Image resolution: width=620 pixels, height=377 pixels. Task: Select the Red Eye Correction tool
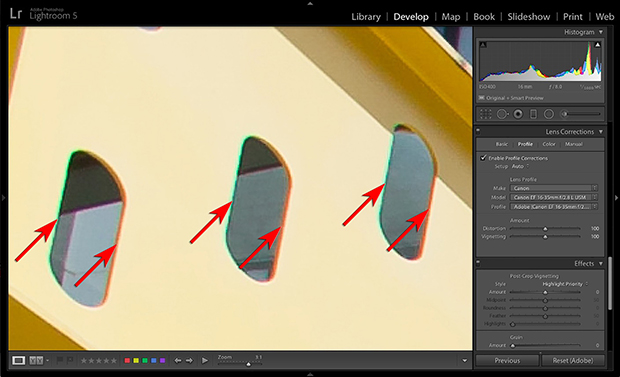(518, 114)
